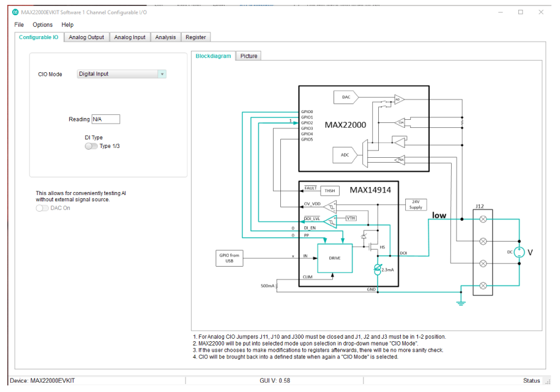Open the File menu
This screenshot has width=560, height=392.
pos(19,24)
